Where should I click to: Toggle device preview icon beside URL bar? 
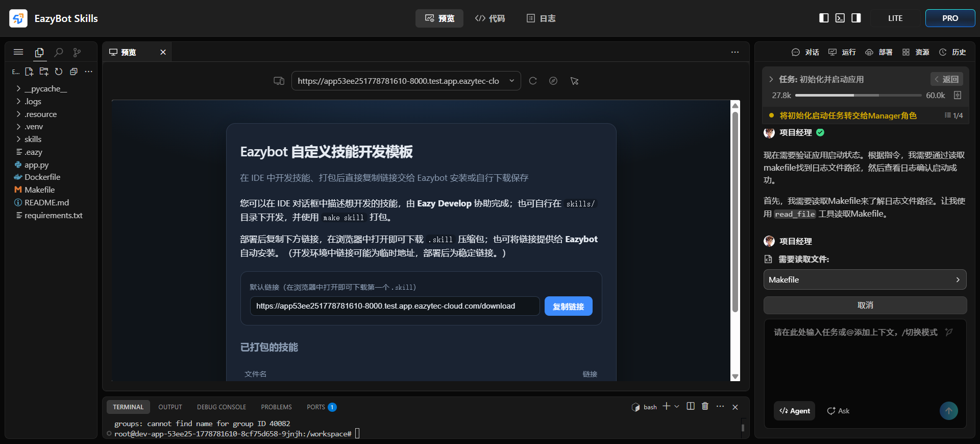[x=279, y=81]
